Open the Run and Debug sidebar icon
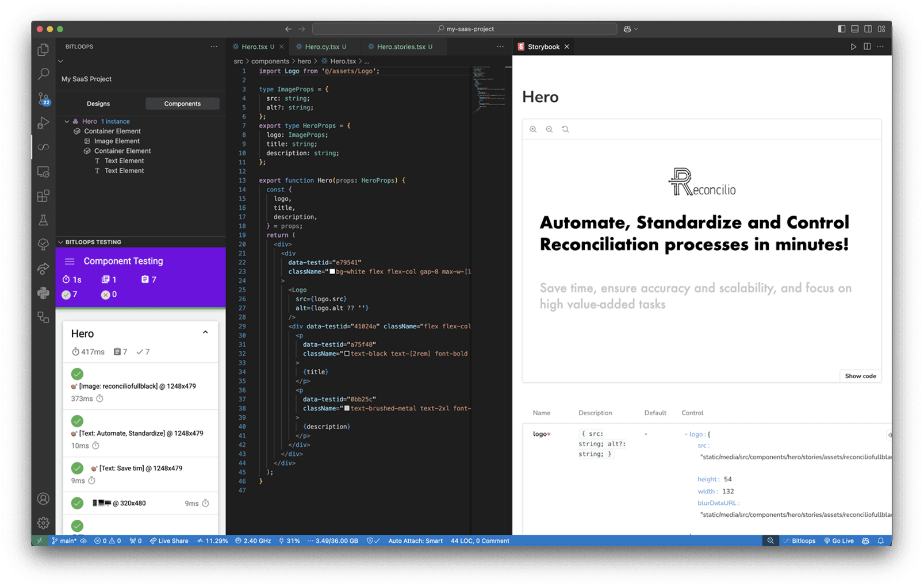The height and width of the screenshot is (587, 924). [x=43, y=122]
